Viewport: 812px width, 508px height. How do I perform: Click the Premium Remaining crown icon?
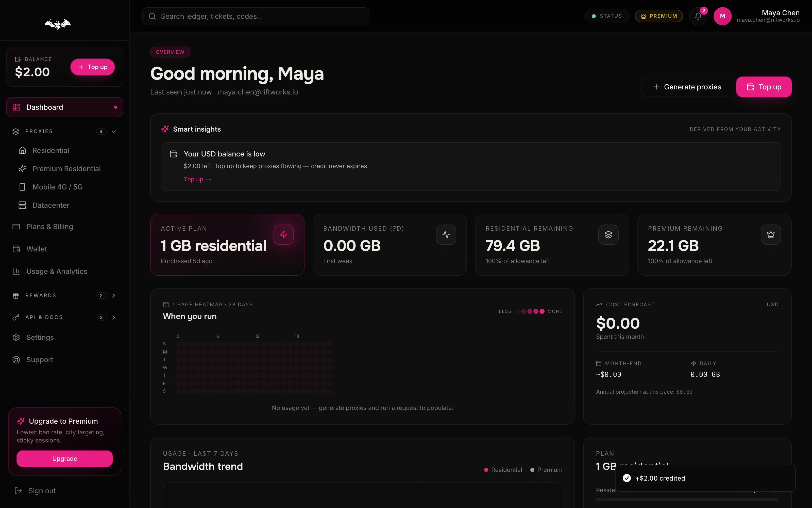coord(771,234)
